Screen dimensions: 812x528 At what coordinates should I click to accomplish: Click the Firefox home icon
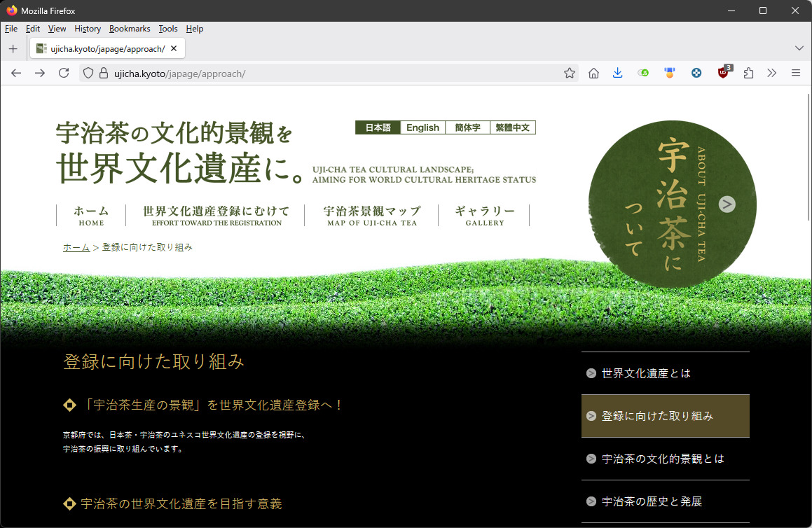click(593, 73)
